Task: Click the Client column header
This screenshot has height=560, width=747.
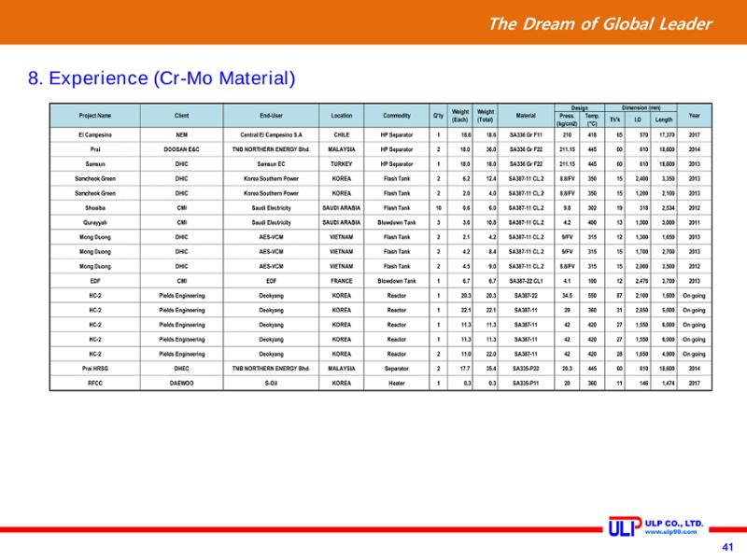Action: point(181,116)
